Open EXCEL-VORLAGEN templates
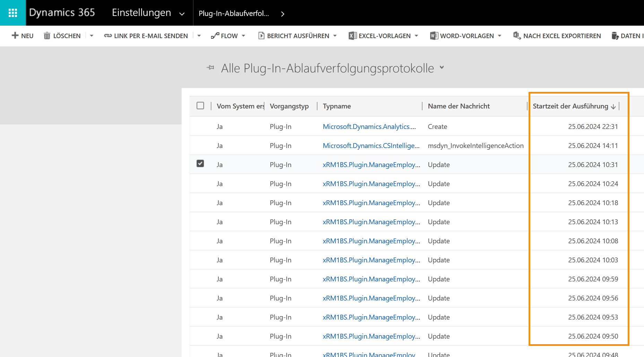 pos(383,36)
